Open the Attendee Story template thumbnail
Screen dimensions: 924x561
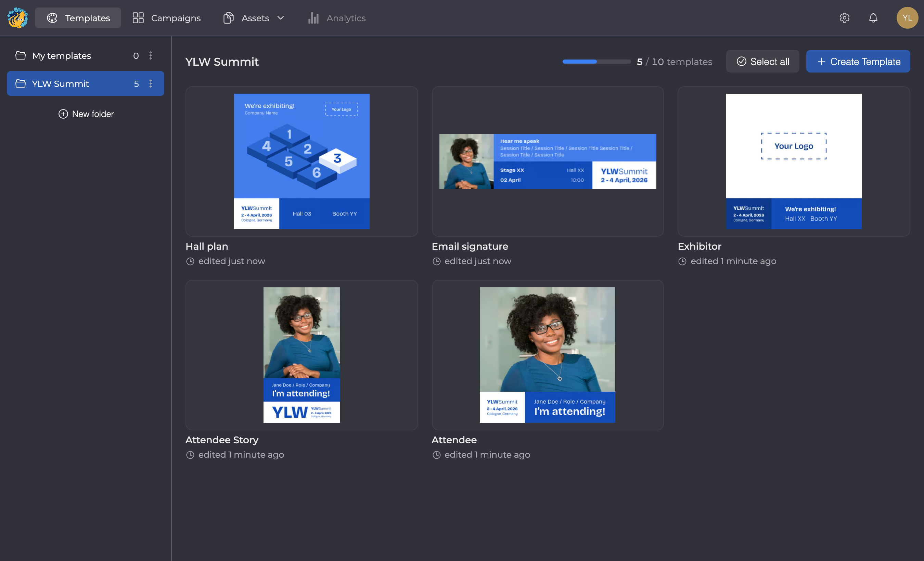(x=301, y=355)
